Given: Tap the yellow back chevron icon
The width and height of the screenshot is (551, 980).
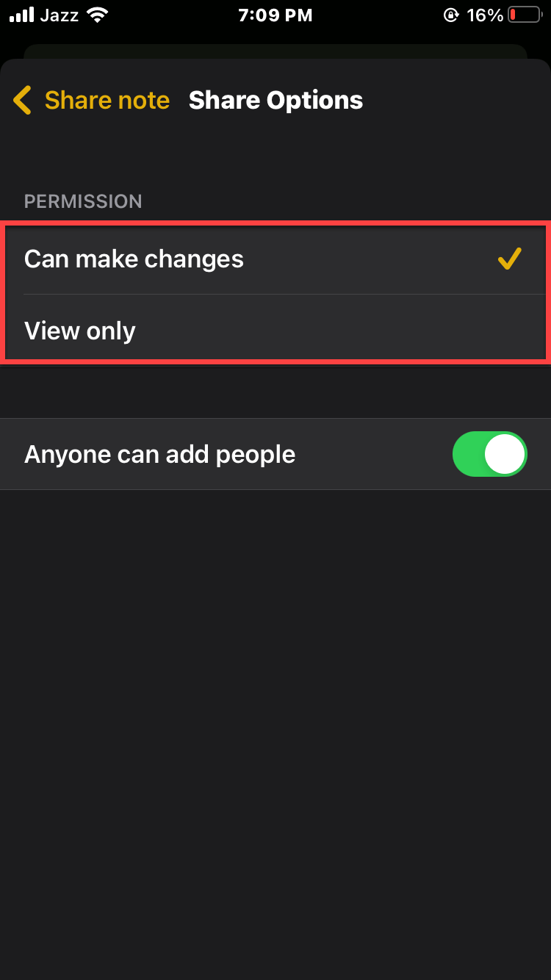Looking at the screenshot, I should [x=23, y=101].
